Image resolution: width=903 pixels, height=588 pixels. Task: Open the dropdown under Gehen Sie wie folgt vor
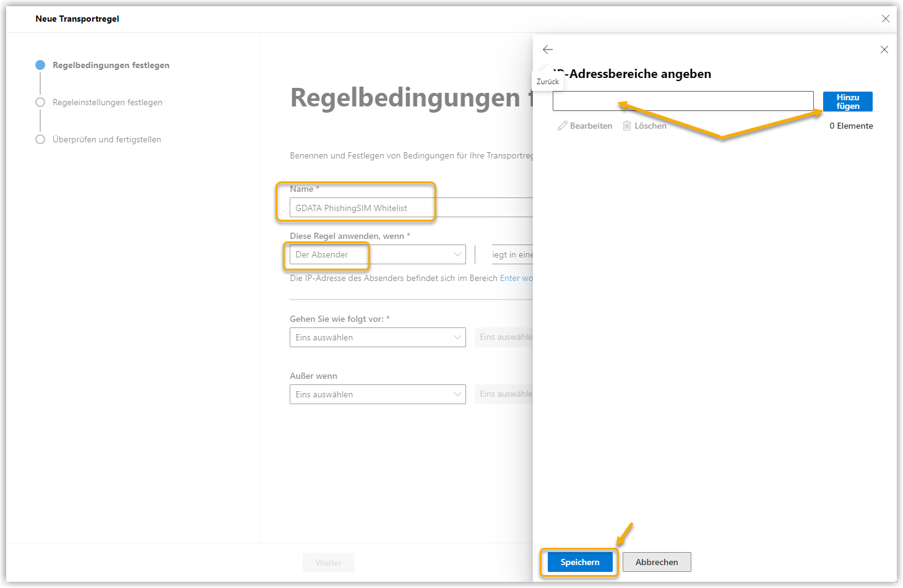click(378, 337)
